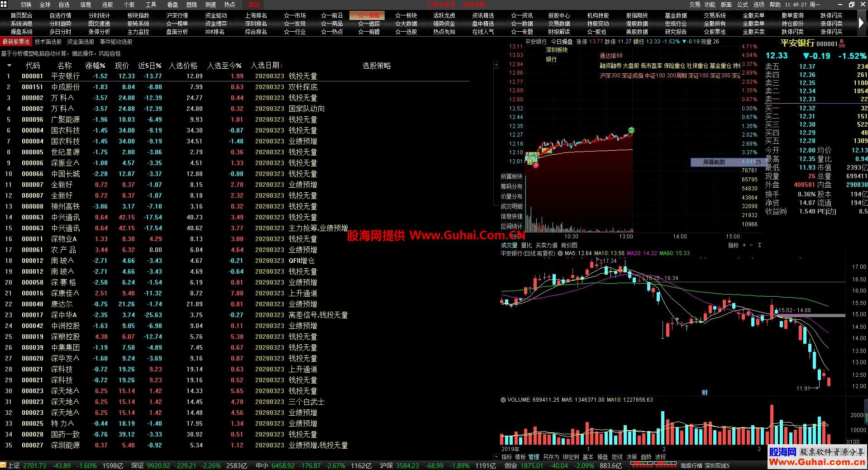Click the 另存为 option below the daily chart
Image resolution: width=868 pixels, height=470 pixels.
pyautogui.click(x=551, y=457)
